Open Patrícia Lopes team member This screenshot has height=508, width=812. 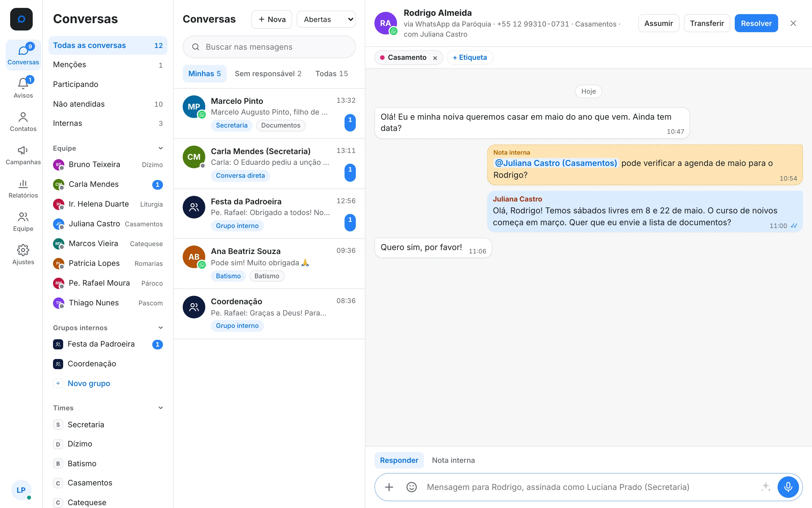point(108,263)
